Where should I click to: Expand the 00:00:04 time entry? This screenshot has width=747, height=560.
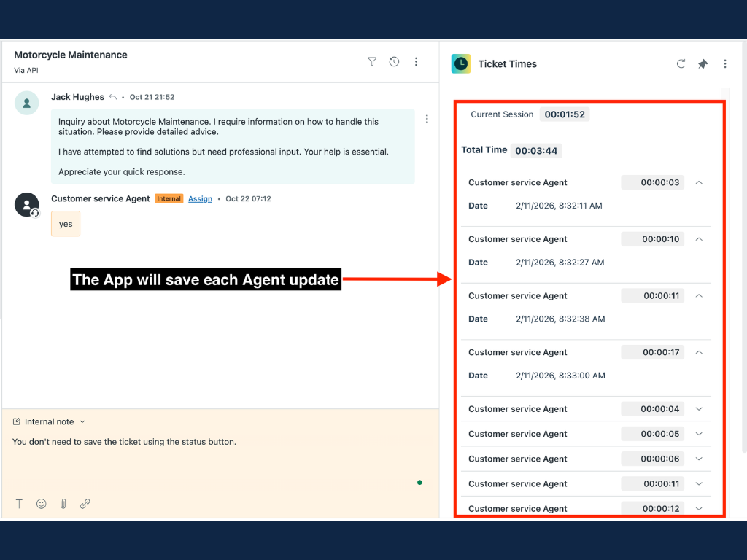699,409
